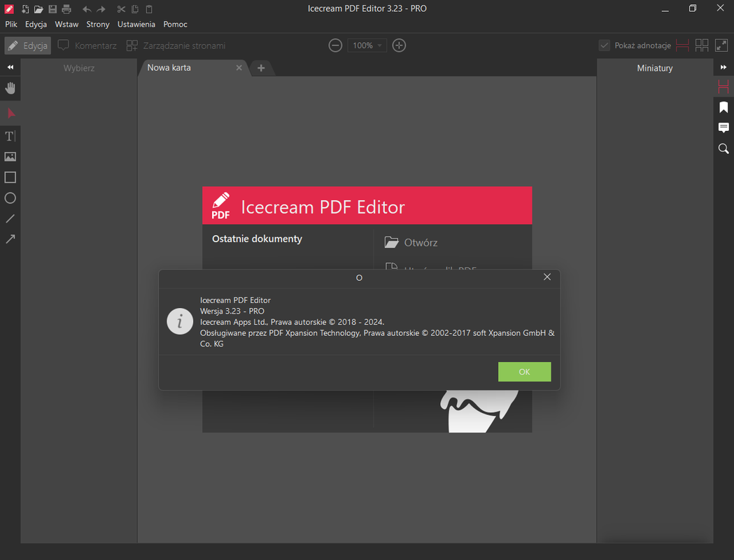Click the floppy disk save icon
734x560 pixels.
(52, 9)
